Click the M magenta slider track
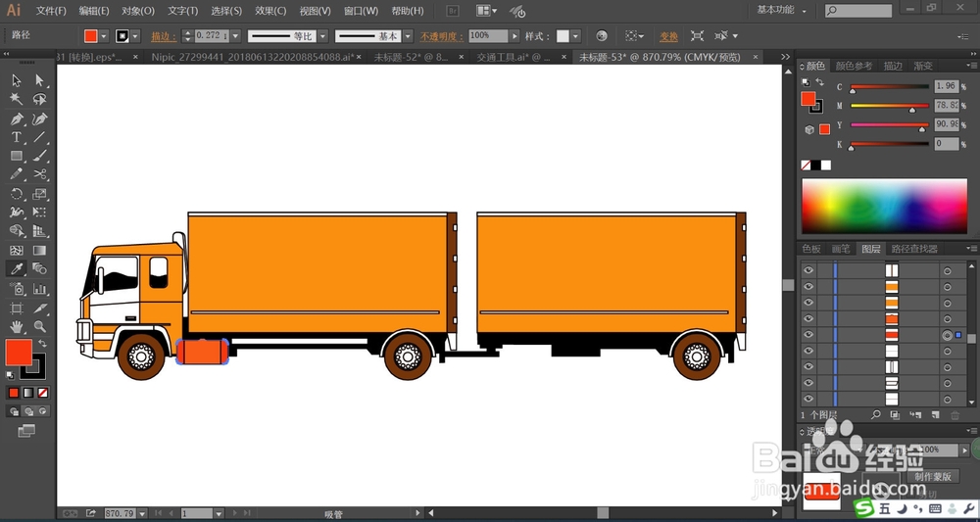This screenshot has height=522, width=980. (x=890, y=106)
